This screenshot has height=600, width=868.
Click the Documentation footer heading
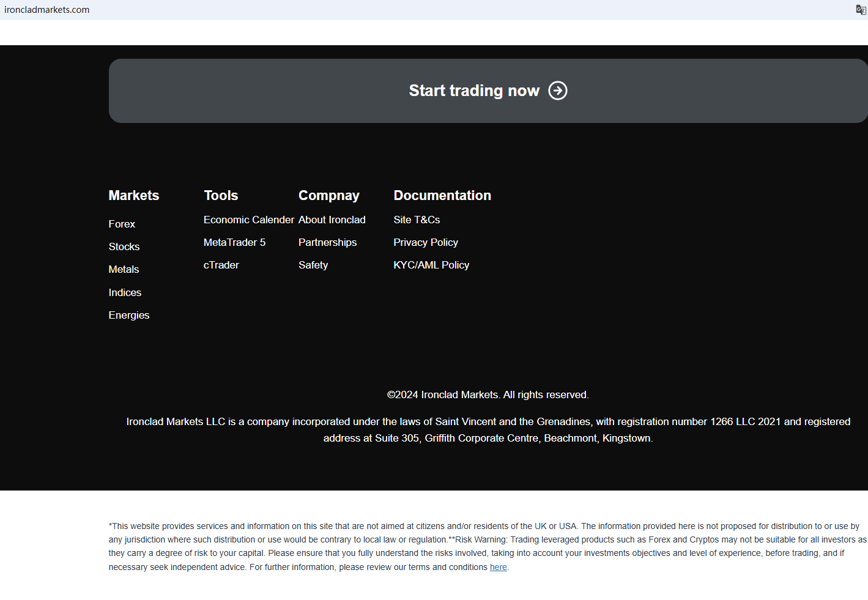pos(442,195)
